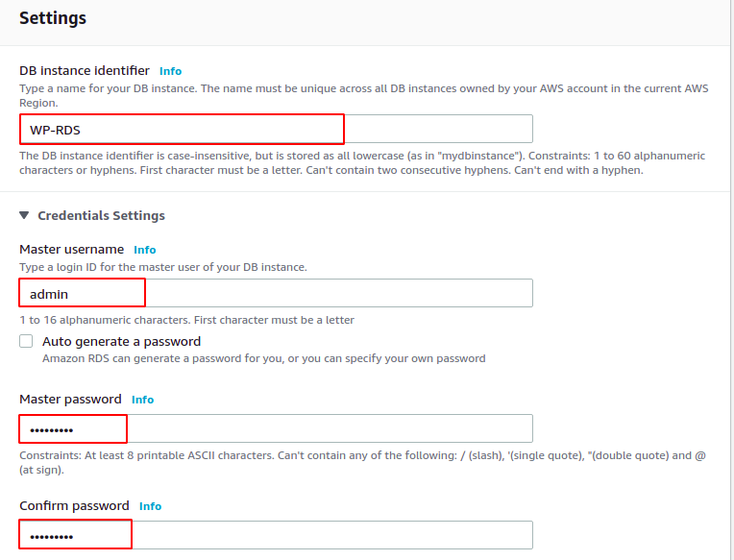The image size is (734, 560).
Task: Enable Auto generate a password checkbox
Action: click(26, 341)
